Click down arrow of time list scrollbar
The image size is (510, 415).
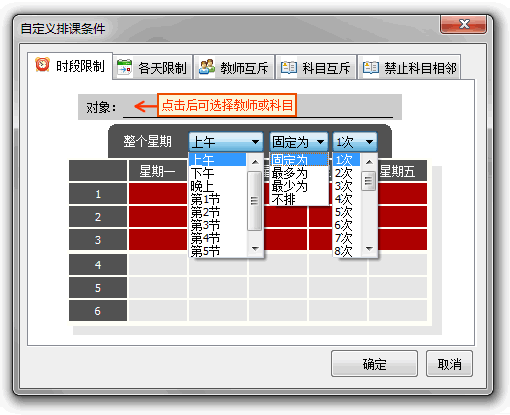[x=255, y=249]
